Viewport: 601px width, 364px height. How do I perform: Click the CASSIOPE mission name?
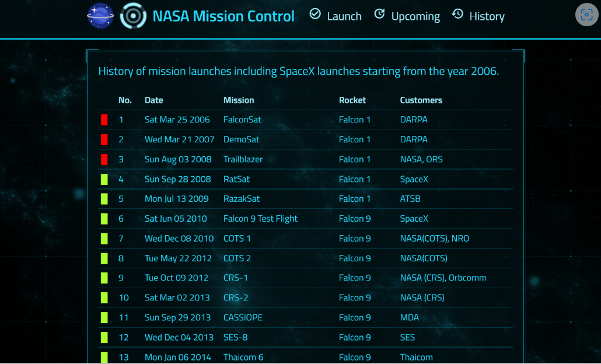(243, 317)
